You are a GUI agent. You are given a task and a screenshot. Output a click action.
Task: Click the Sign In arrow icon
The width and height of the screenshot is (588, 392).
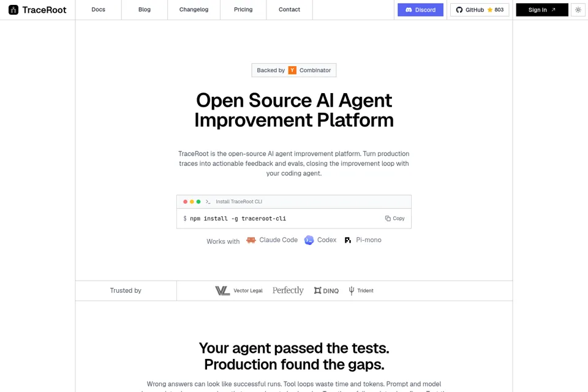[x=554, y=10]
